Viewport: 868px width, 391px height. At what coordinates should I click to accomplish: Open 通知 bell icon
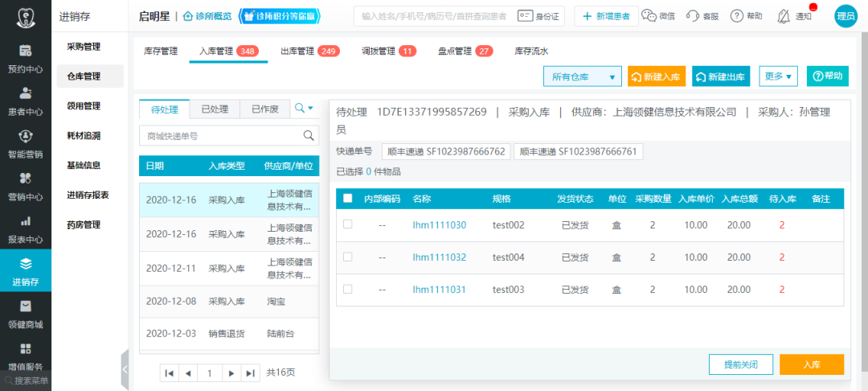point(784,16)
